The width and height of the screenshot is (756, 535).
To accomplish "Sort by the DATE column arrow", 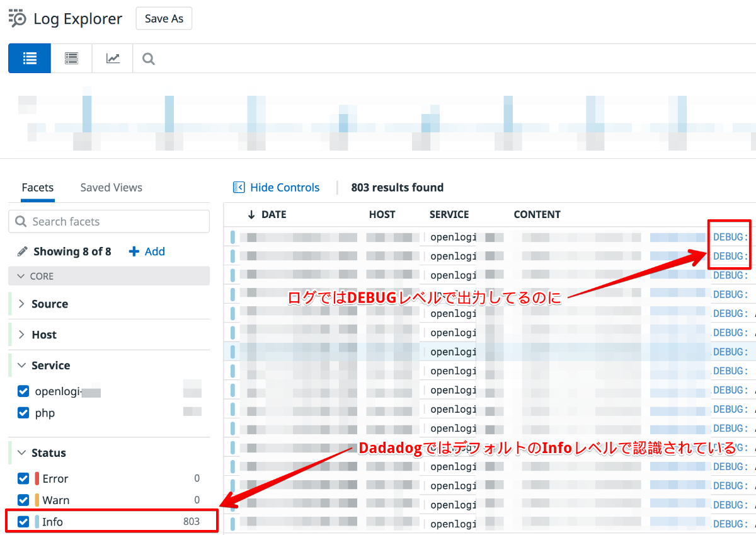I will [x=251, y=214].
